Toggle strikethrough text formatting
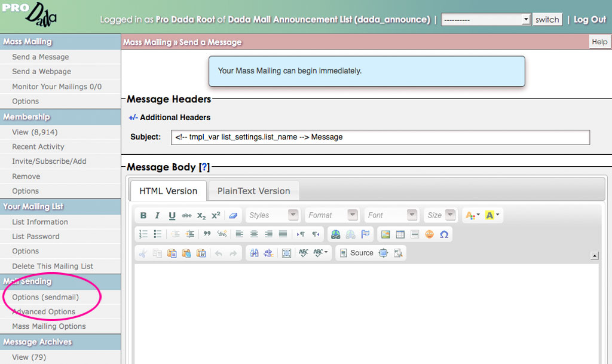 click(x=186, y=215)
